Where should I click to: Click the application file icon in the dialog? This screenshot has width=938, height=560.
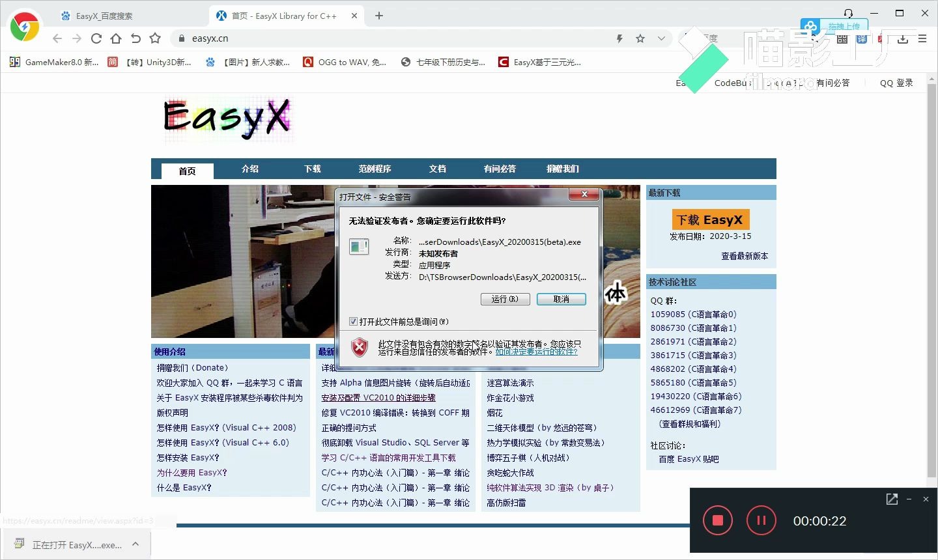point(359,246)
